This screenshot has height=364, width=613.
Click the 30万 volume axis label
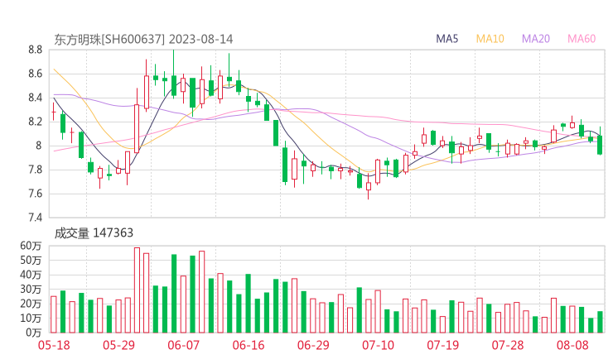pos(31,289)
